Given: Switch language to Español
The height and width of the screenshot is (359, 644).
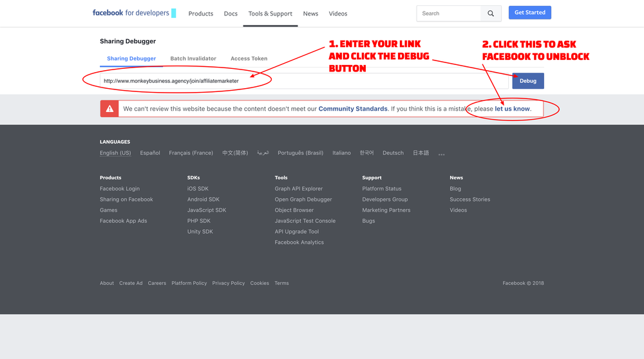Looking at the screenshot, I should tap(150, 153).
